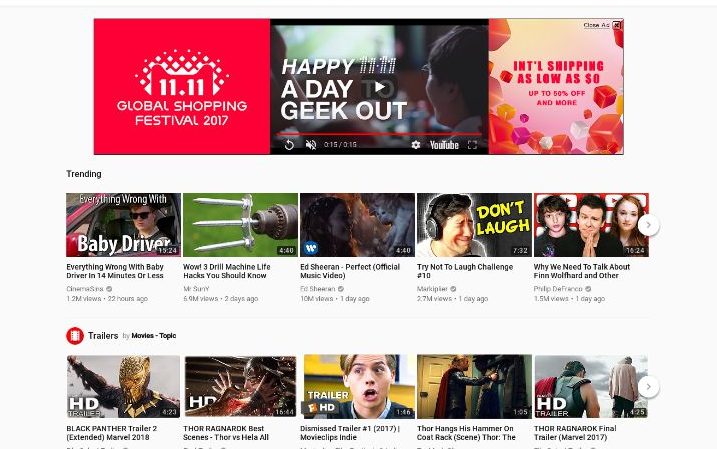Click title Try Not To Laugh Challenge #10
Image resolution: width=717 pixels, height=449 pixels.
pyautogui.click(x=465, y=271)
